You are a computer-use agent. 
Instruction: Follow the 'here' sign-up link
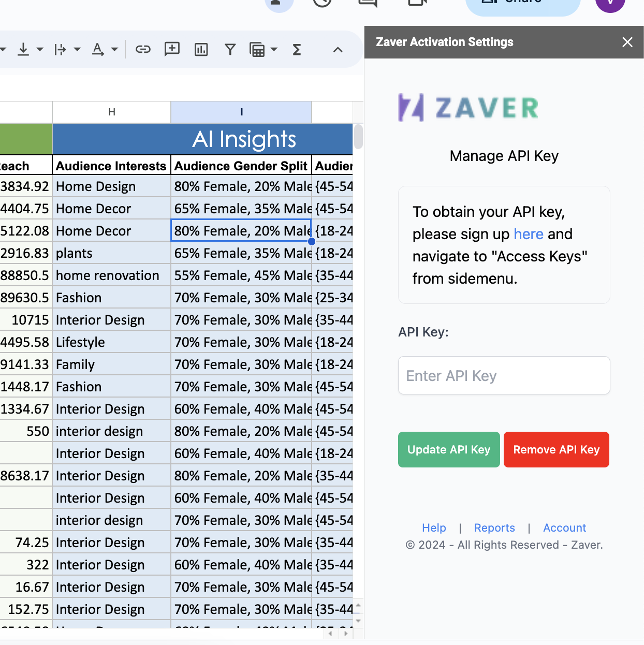pyautogui.click(x=529, y=234)
